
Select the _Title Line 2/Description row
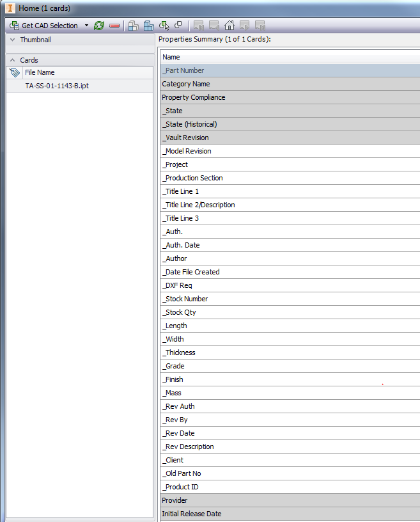(290, 205)
